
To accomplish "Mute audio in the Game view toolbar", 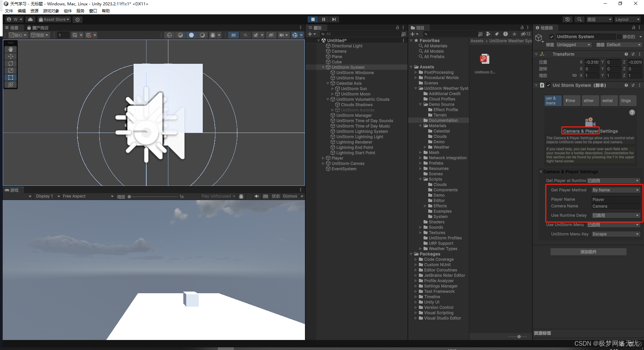I will tap(257, 196).
